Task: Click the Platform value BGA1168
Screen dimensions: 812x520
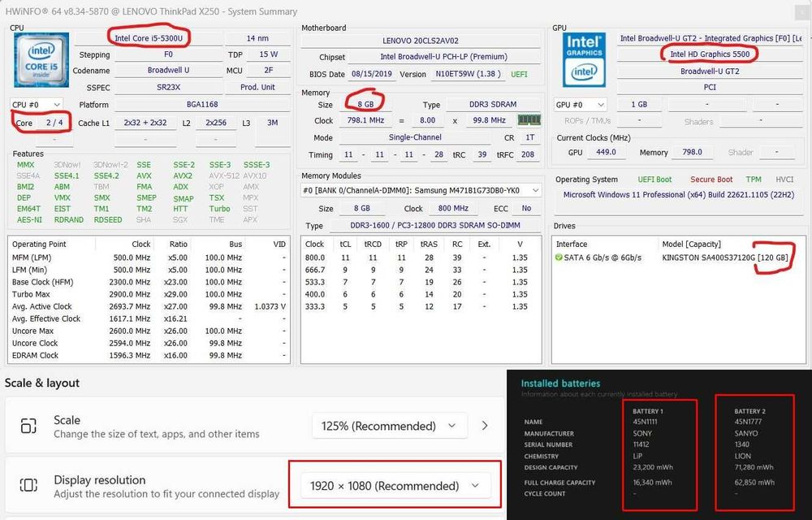Action: 202,105
